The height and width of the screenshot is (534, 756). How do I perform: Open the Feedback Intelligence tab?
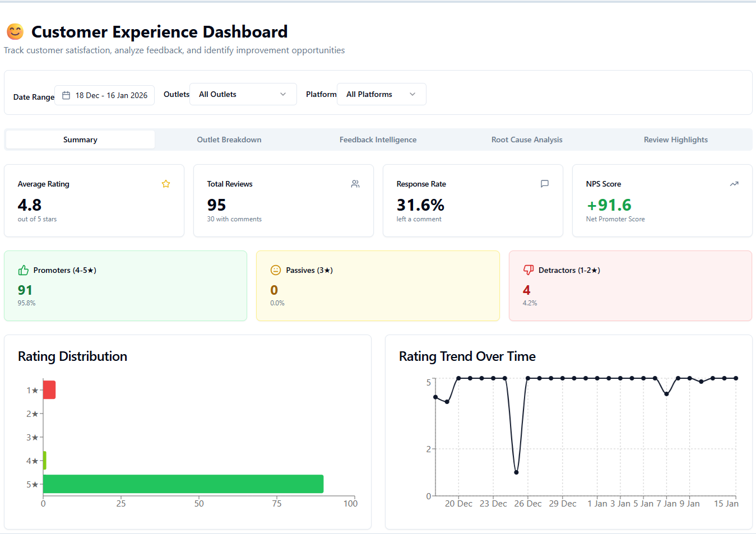(x=378, y=140)
